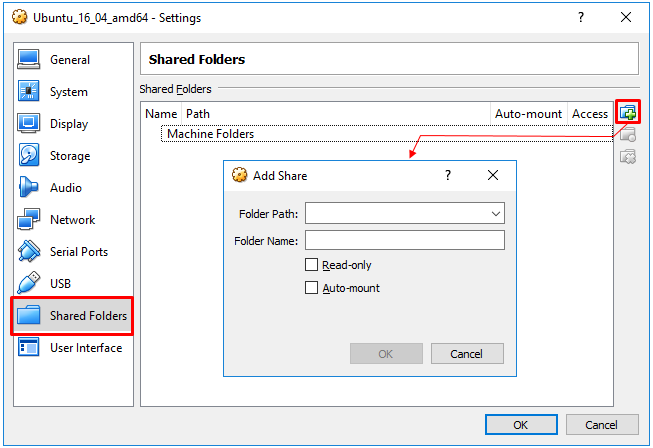The image size is (653, 448).
Task: Click the add shared folder icon
Action: 628,112
